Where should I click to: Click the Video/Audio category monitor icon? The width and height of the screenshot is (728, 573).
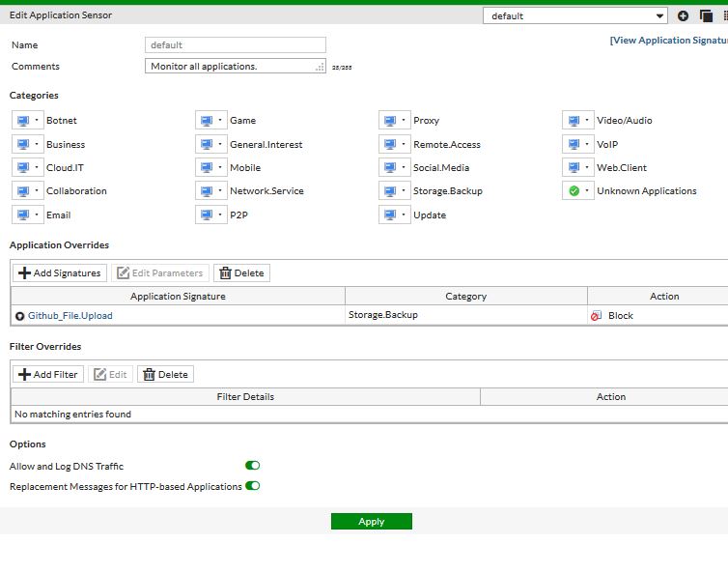tap(574, 121)
